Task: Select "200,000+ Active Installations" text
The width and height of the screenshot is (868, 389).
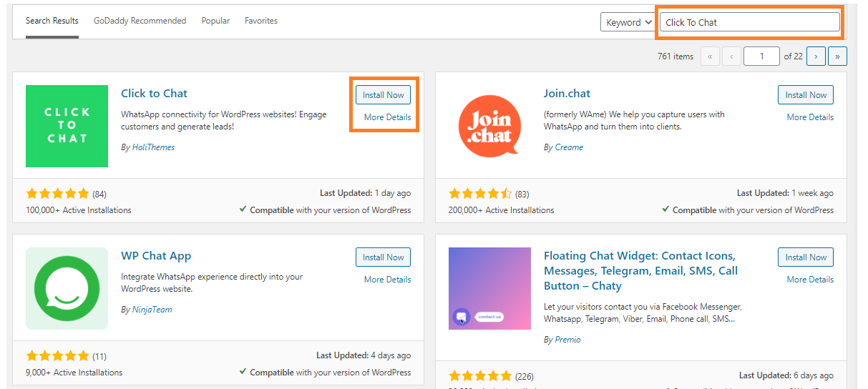Action: tap(502, 210)
